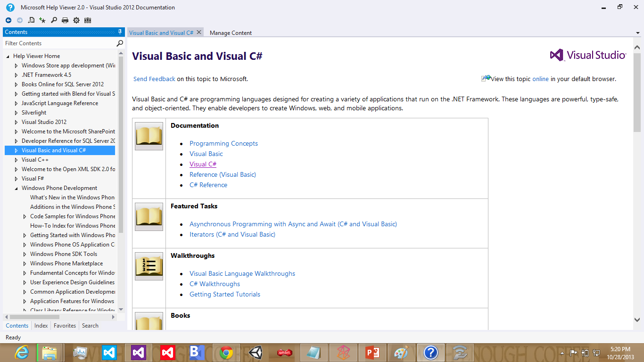
Task: Open the Manage Content tab
Action: tap(231, 33)
